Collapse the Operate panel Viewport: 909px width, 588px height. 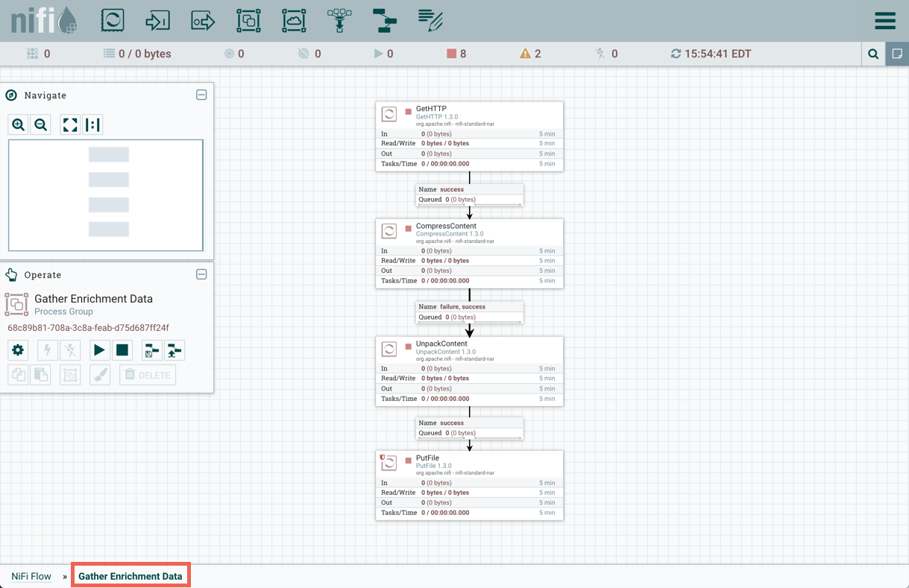click(201, 274)
